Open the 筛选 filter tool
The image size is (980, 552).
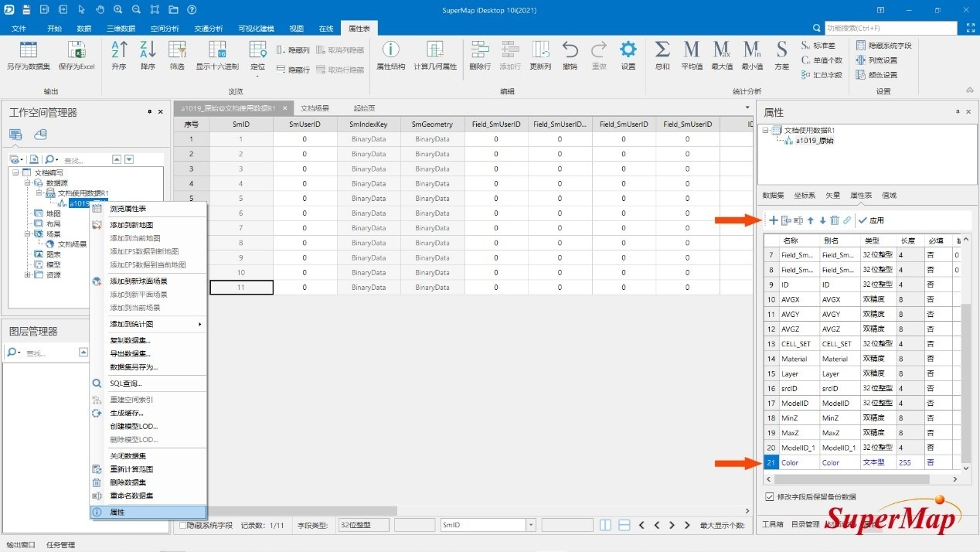click(x=177, y=51)
